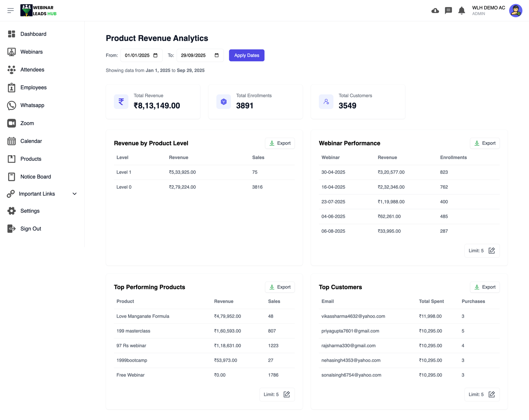
Task: Open the notifications bell
Action: (461, 11)
